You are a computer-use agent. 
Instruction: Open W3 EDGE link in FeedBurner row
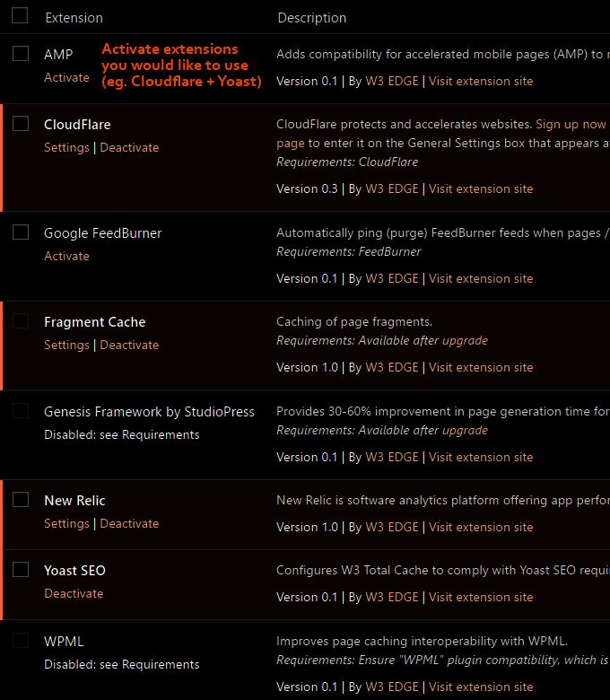[x=392, y=278]
